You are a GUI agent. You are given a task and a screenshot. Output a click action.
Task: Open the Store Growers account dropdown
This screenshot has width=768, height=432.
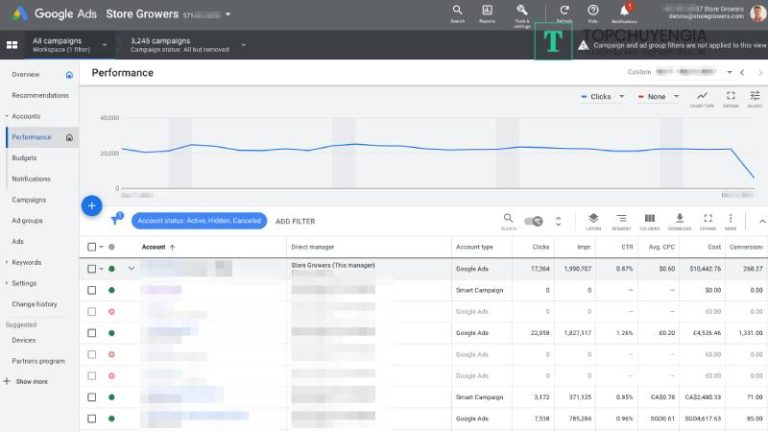(x=228, y=14)
